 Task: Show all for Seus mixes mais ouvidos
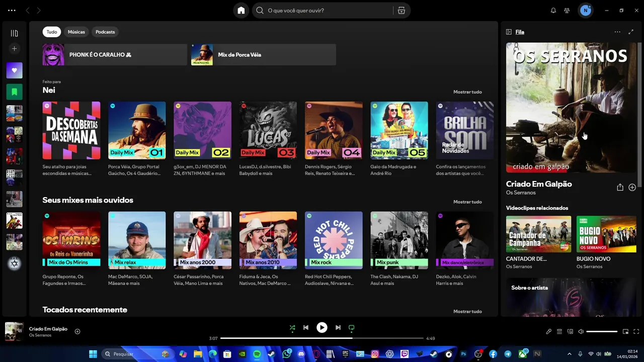[467, 202]
